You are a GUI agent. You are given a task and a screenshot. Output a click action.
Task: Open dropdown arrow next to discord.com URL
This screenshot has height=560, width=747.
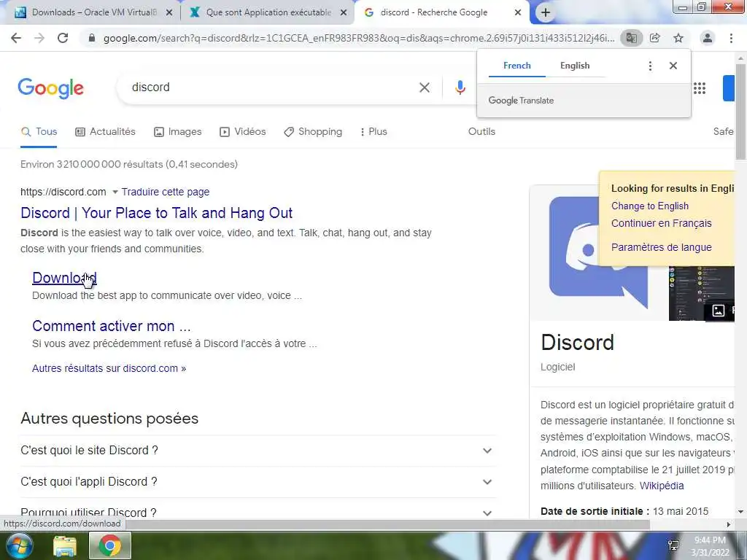[x=115, y=192]
